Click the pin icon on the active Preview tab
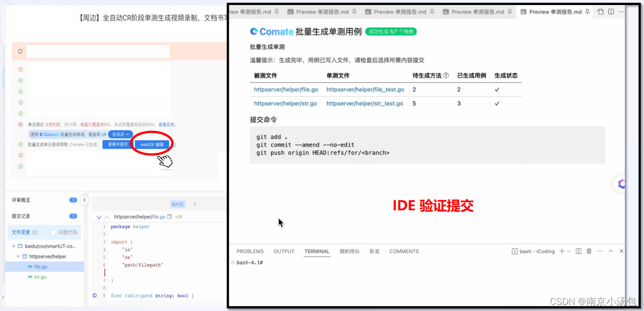The height and width of the screenshot is (311, 644). point(587,12)
